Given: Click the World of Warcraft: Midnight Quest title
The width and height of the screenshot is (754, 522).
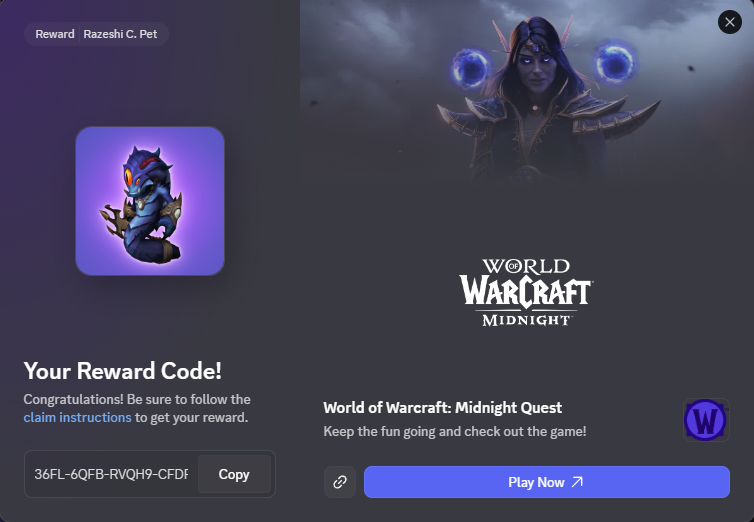Looking at the screenshot, I should tap(442, 408).
